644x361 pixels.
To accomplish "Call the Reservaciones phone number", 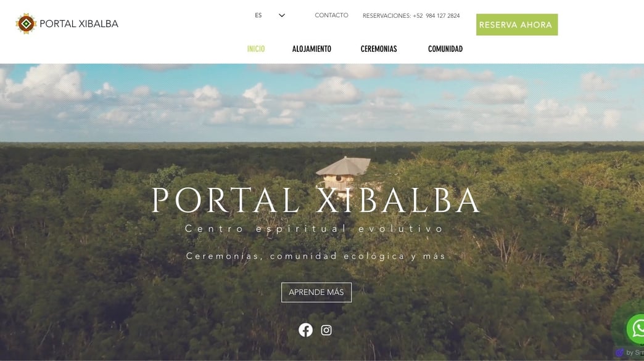I will point(411,15).
